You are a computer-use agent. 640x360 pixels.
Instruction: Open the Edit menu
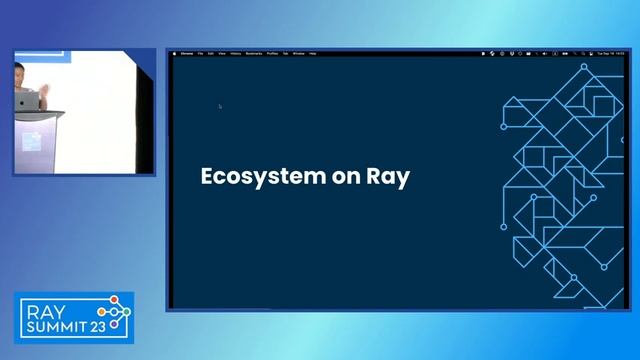(x=211, y=53)
